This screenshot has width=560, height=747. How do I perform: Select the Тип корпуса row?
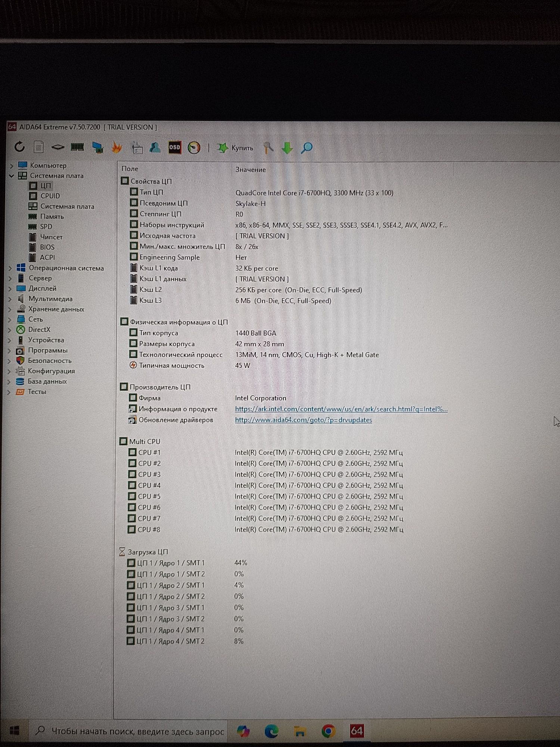203,333
